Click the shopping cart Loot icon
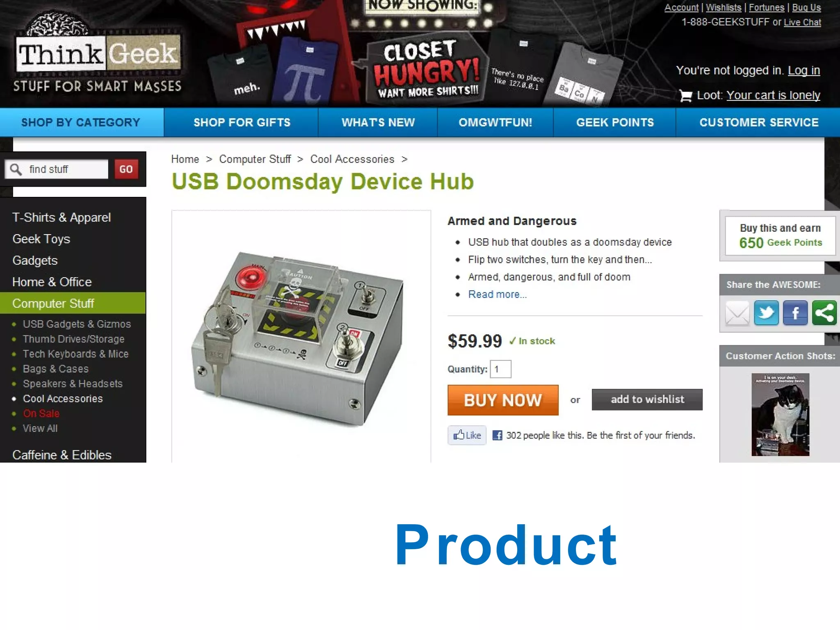The image size is (840, 630). click(x=685, y=96)
